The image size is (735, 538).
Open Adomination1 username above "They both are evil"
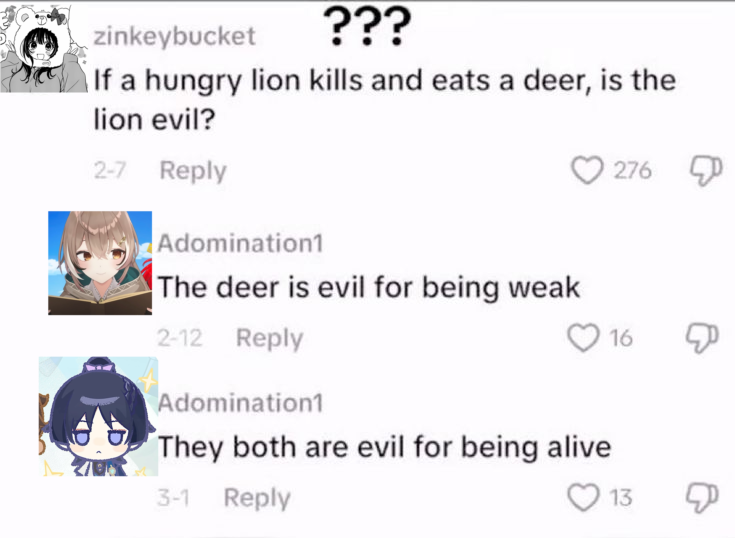point(240,403)
